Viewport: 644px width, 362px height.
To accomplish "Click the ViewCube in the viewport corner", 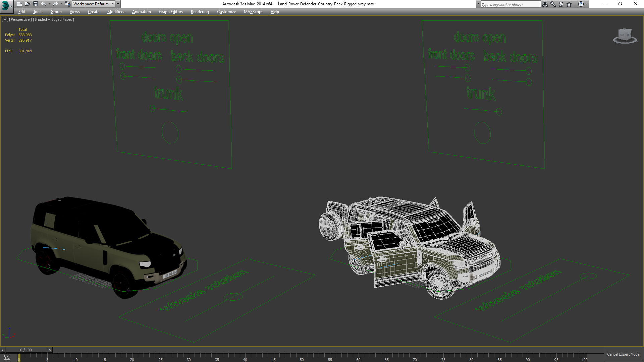I will pyautogui.click(x=625, y=36).
